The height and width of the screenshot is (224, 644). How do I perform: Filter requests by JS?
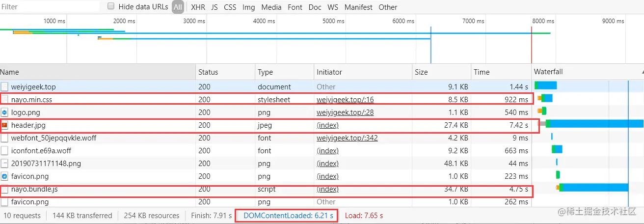point(215,7)
